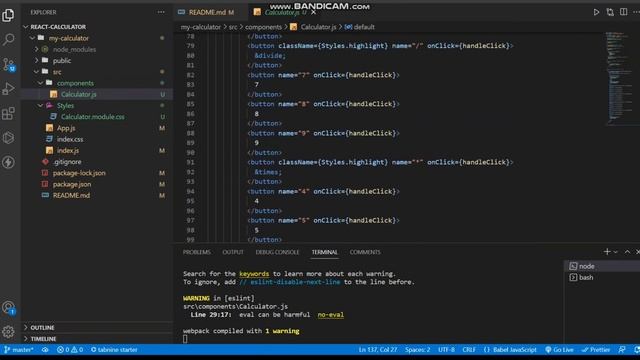Screen dimensions: 640x360
Task: Open the DEBUG CONSOLE panel tab
Action: (277, 252)
